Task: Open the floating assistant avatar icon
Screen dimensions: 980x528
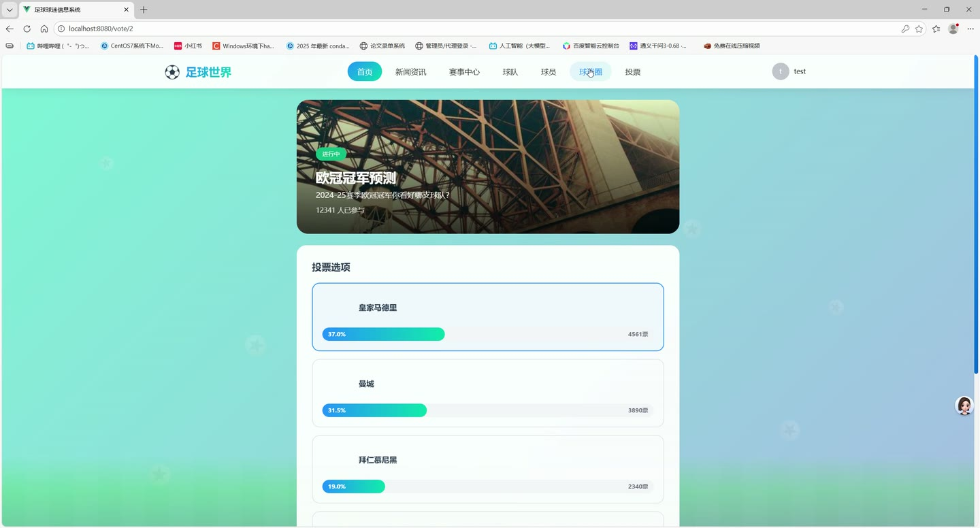Action: point(964,406)
